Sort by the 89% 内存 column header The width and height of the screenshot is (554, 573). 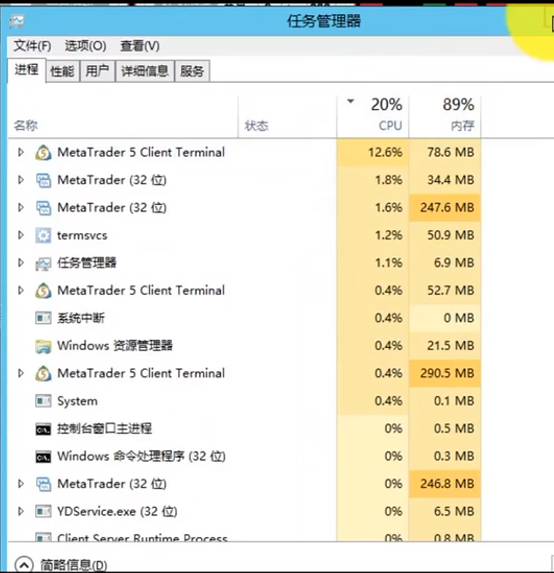(x=445, y=117)
